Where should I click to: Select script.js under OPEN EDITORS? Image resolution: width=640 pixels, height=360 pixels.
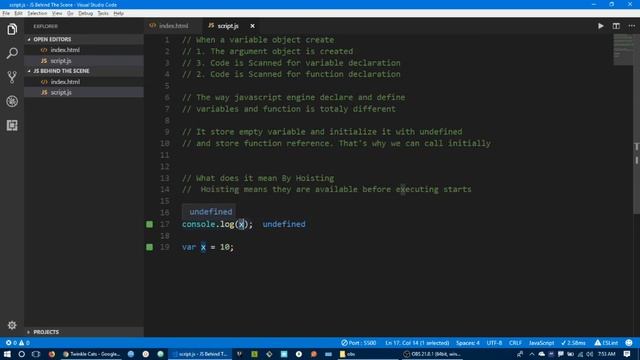click(84, 60)
